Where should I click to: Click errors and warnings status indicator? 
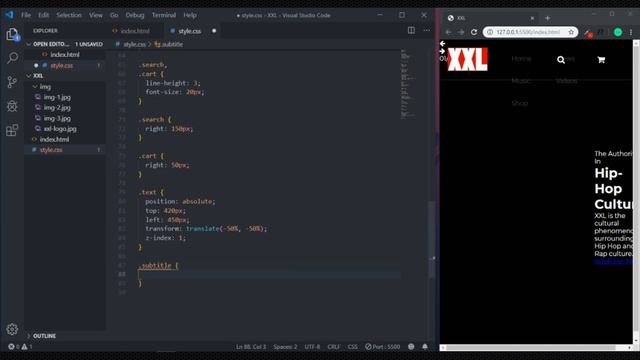[x=20, y=347]
